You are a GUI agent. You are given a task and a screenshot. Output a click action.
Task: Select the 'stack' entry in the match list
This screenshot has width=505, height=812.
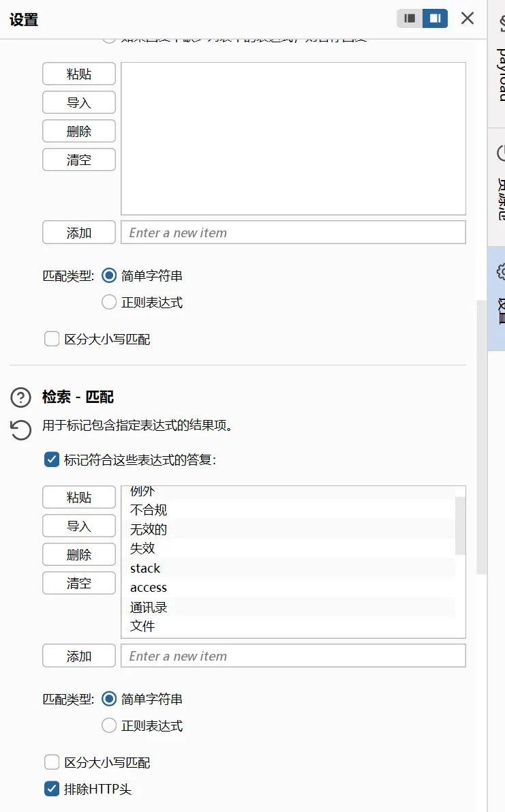[145, 568]
